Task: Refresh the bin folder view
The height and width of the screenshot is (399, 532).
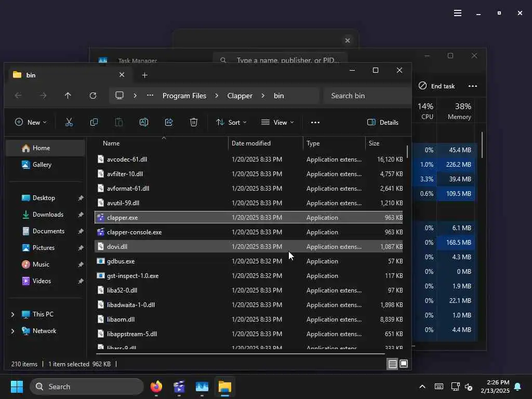Action: pyautogui.click(x=93, y=96)
